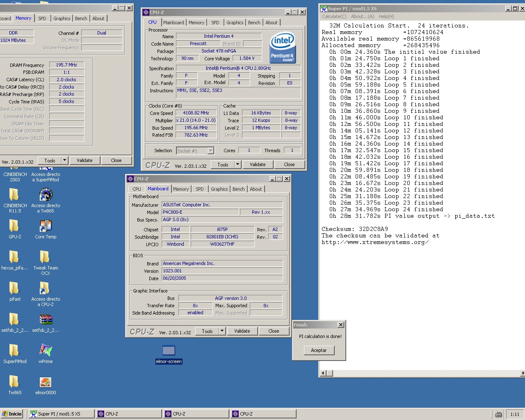The height and width of the screenshot is (420, 525).
Task: Switch to Memory tab in CPU window
Action: [196, 23]
